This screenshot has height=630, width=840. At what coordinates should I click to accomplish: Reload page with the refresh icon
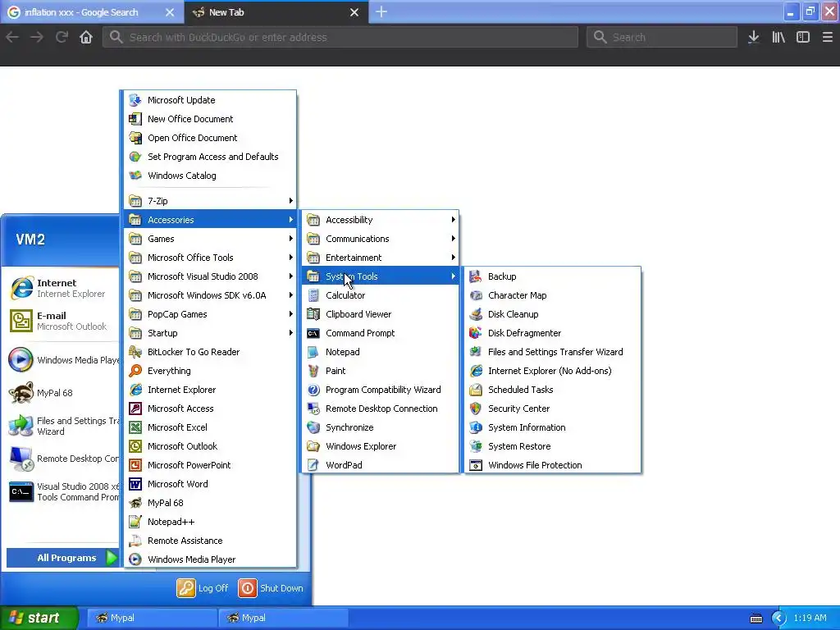click(x=62, y=37)
